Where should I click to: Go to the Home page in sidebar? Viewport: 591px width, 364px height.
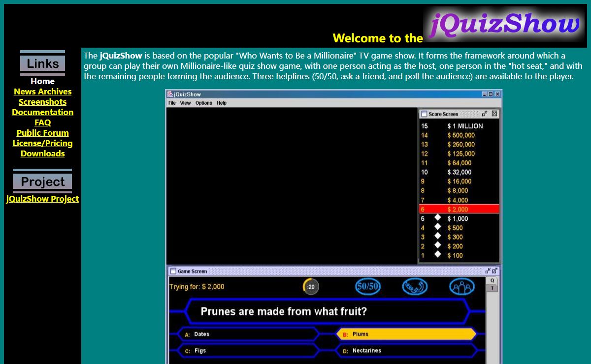click(x=42, y=81)
